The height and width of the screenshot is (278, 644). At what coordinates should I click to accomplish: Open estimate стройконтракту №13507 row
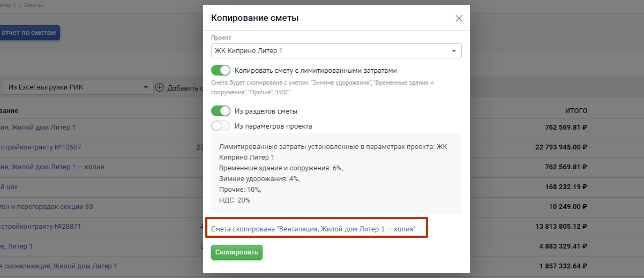pyautogui.click(x=41, y=147)
